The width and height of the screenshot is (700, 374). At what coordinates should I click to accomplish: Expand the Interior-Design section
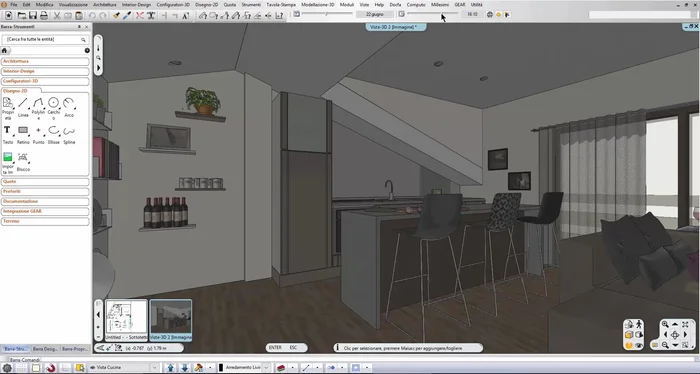pyautogui.click(x=45, y=71)
